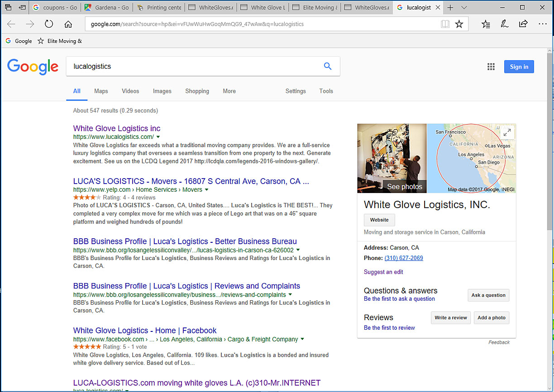
Task: Expand the map in knowledge panel
Action: tap(507, 132)
